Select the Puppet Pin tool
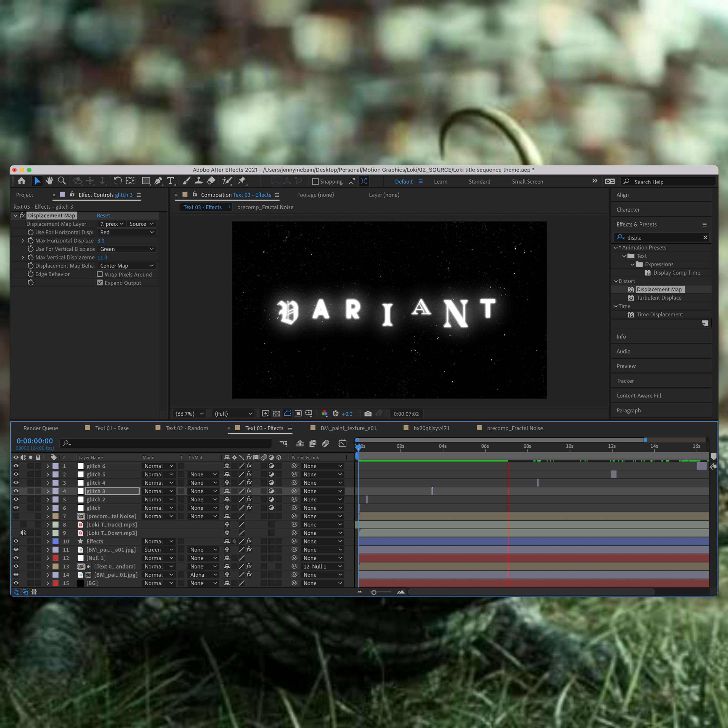 point(242,181)
